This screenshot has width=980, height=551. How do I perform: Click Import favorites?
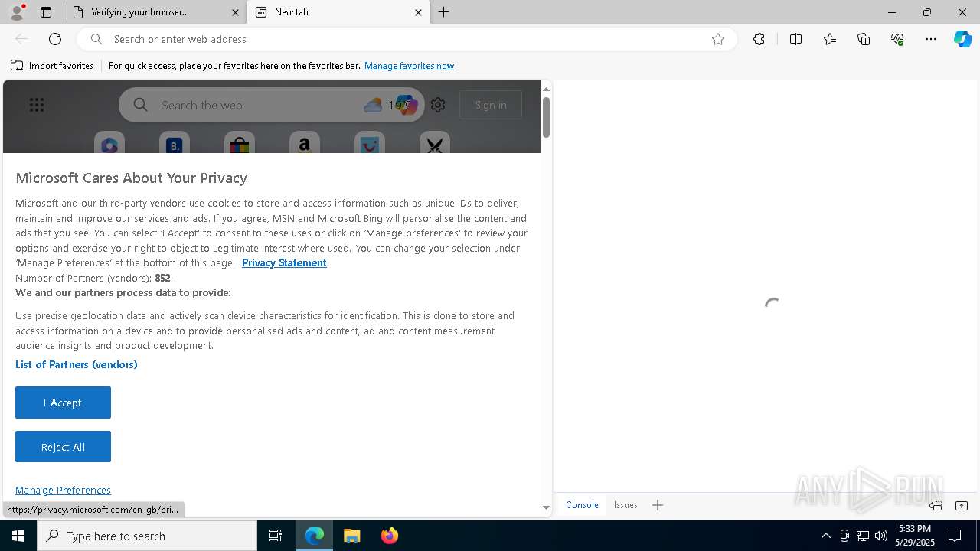[52, 66]
